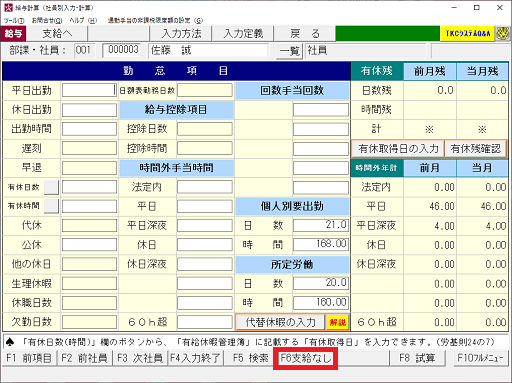
Task: Click the 有休日数 input field
Action: (89, 187)
